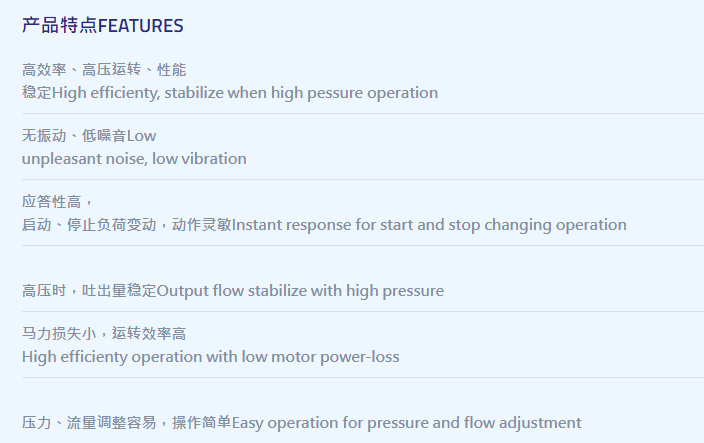Screen dimensions: 704x443
Task: Click the 马力损失小，运转效率高 line
Action: pyautogui.click(x=104, y=333)
